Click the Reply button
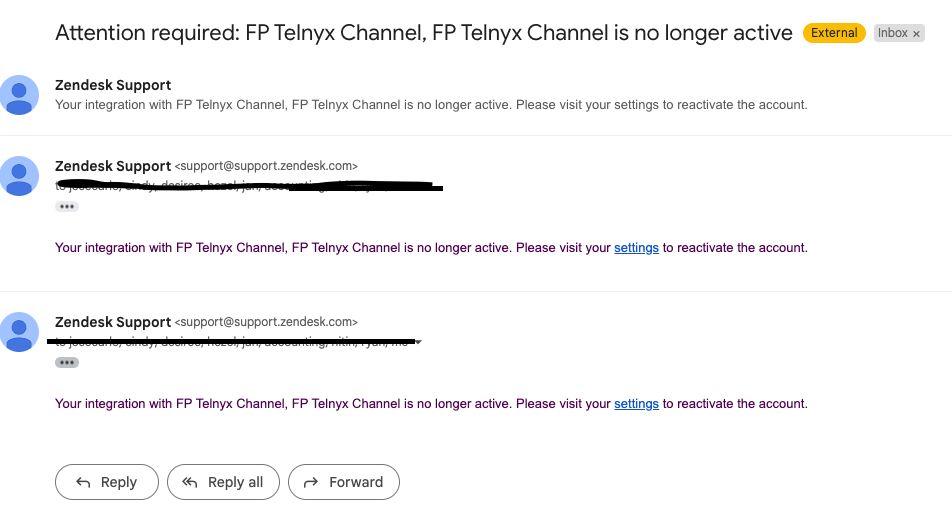The height and width of the screenshot is (527, 952). click(x=107, y=482)
